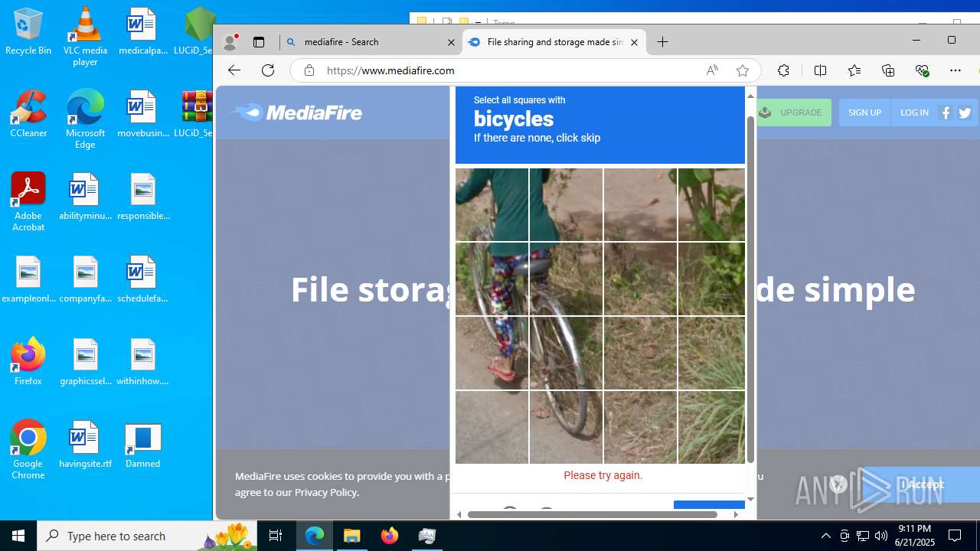The width and height of the screenshot is (980, 551).
Task: Open Edge Favorites list icon
Action: 854,70
